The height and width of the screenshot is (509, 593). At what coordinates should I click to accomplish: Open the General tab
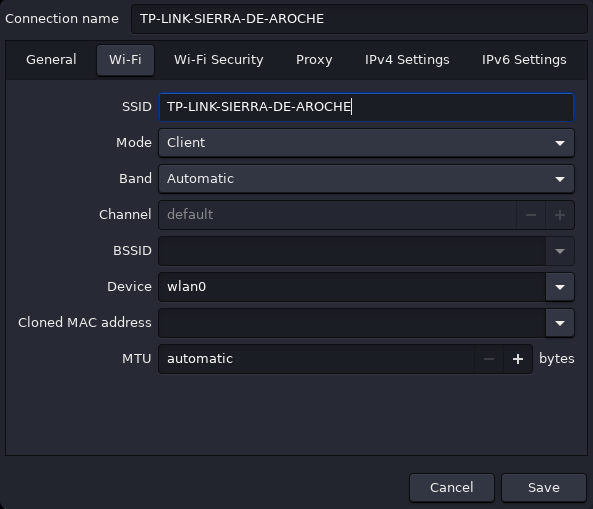[51, 60]
